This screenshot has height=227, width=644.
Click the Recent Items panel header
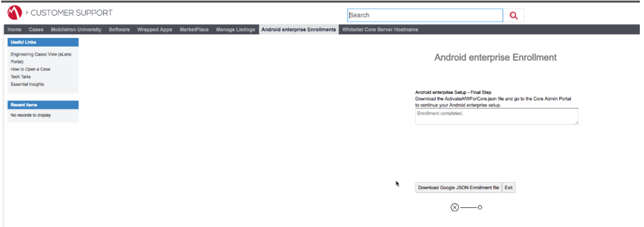coord(43,105)
